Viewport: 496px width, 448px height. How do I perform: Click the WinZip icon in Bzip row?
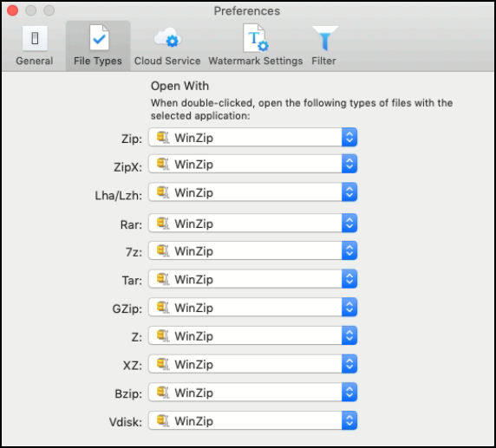(163, 393)
